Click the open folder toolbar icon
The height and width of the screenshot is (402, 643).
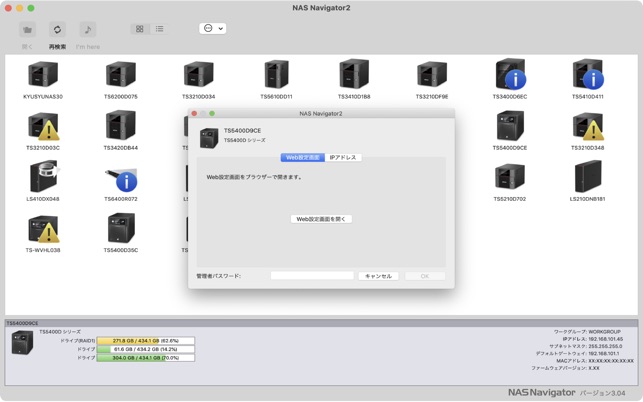[27, 30]
